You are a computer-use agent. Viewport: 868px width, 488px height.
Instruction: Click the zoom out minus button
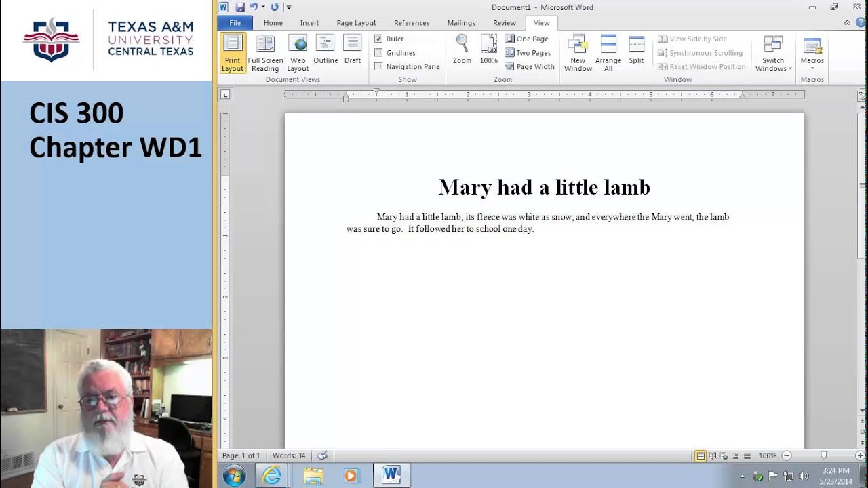787,456
